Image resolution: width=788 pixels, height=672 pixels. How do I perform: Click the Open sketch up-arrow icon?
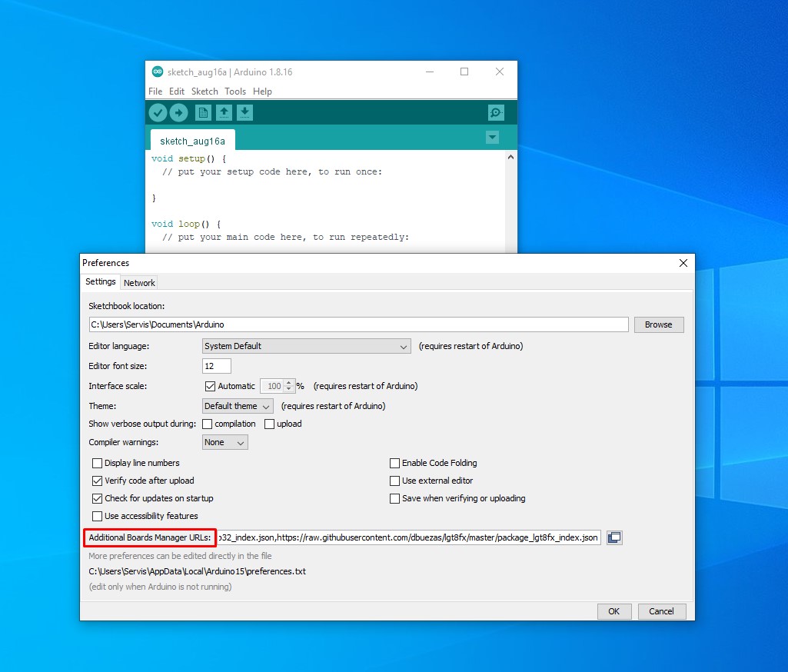tap(224, 113)
